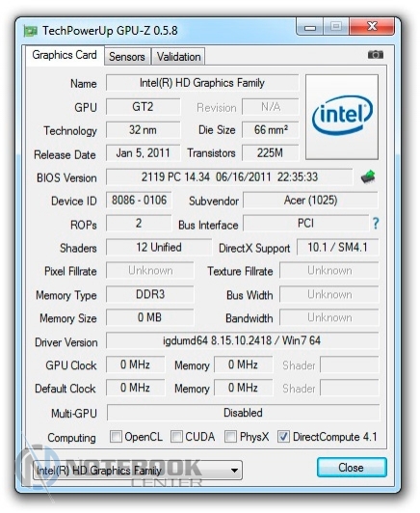
Task: Click the Bus Interface question mark
Action: [x=376, y=224]
